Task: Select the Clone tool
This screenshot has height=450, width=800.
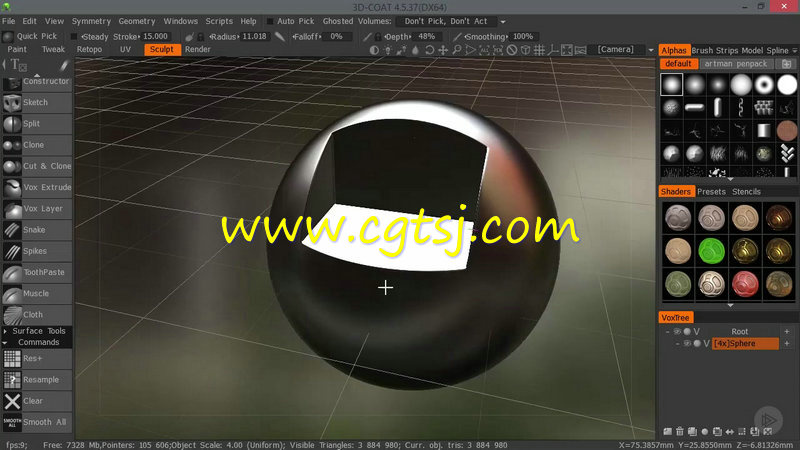Action: [37, 145]
